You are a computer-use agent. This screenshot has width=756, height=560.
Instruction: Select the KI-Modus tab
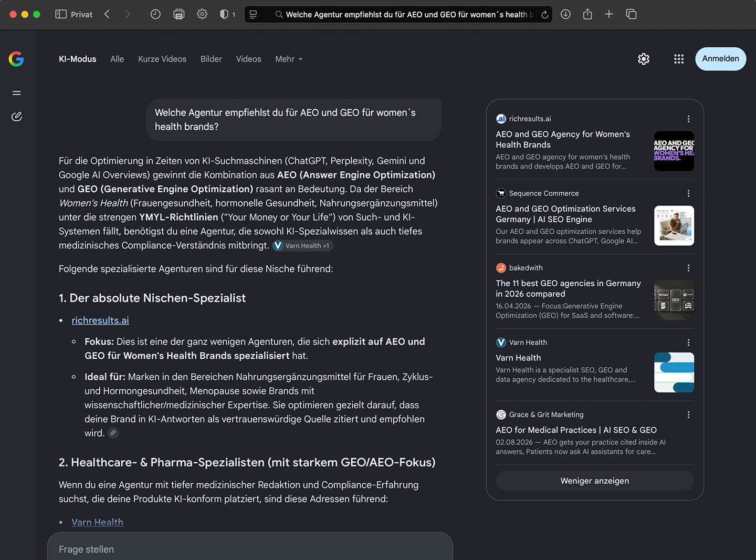[78, 59]
